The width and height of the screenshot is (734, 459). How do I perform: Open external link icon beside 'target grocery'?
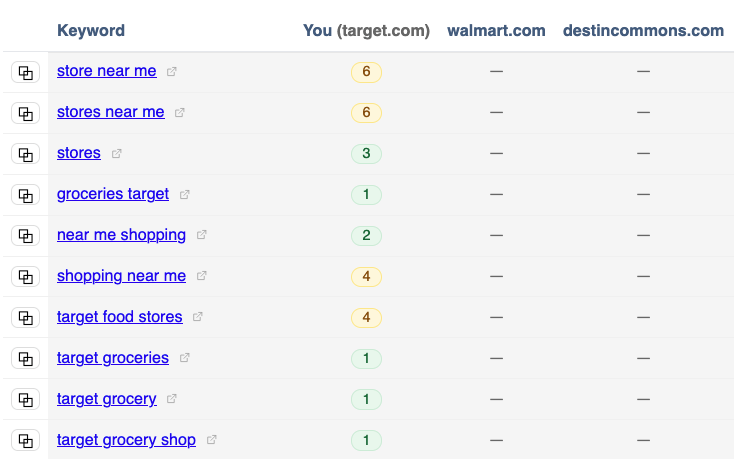click(x=172, y=399)
